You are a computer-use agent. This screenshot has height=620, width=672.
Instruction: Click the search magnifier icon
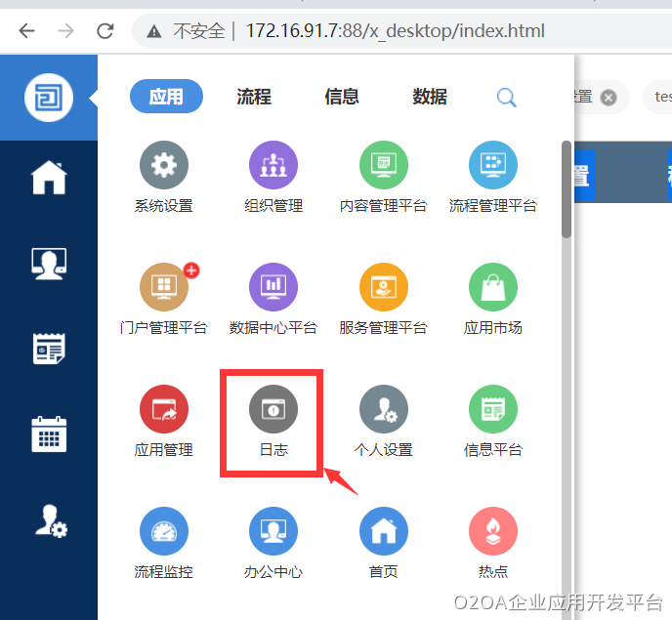(x=506, y=97)
